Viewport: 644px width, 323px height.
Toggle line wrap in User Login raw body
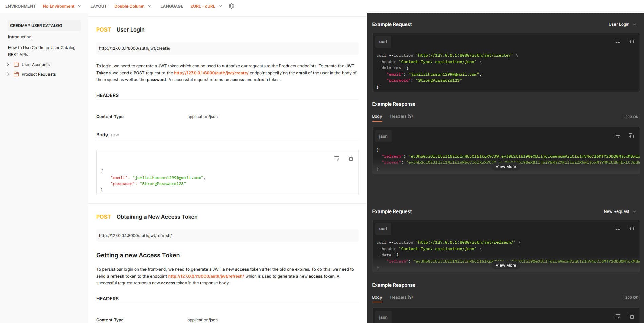(x=336, y=159)
